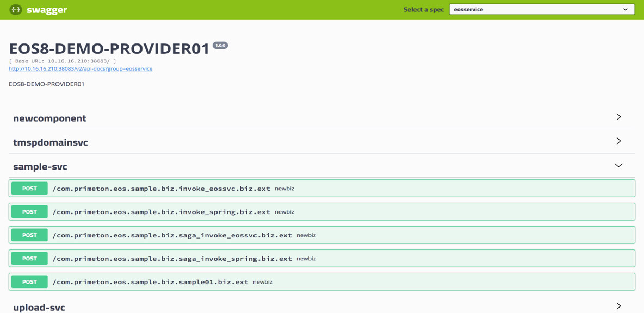
Task: Click the tmspdomainsvc tag heading
Action: pos(51,142)
